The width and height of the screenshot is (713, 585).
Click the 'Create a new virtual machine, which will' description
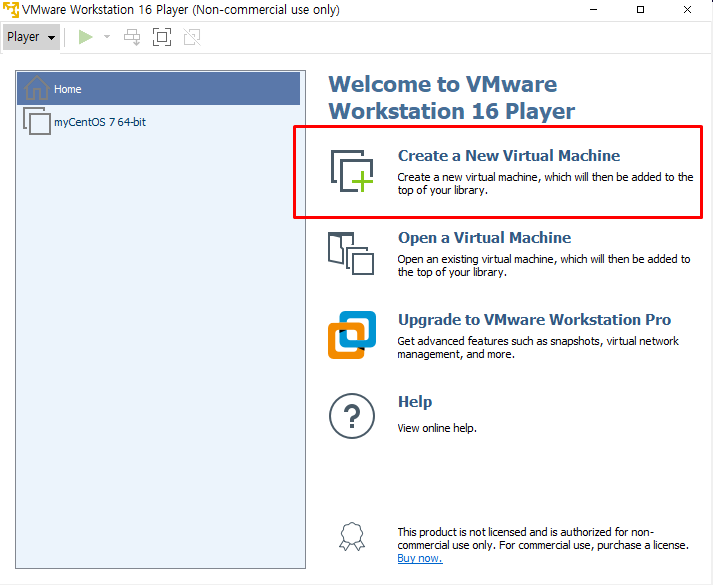(545, 183)
